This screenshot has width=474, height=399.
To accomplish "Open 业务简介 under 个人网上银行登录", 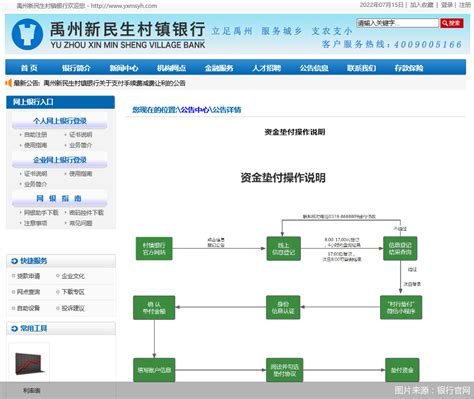I will click(x=80, y=145).
